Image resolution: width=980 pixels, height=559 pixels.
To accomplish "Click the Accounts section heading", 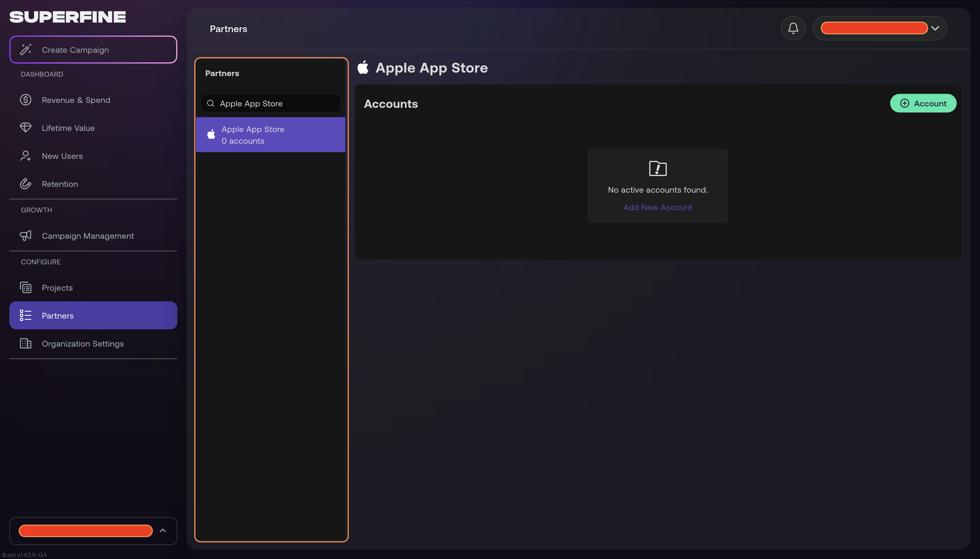I will 391,104.
